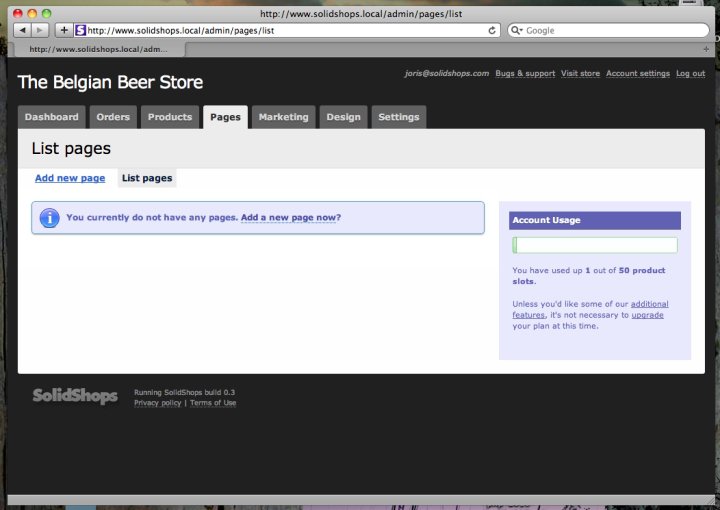Select the List pages sub-tab
This screenshot has width=720, height=510.
pos(147,178)
